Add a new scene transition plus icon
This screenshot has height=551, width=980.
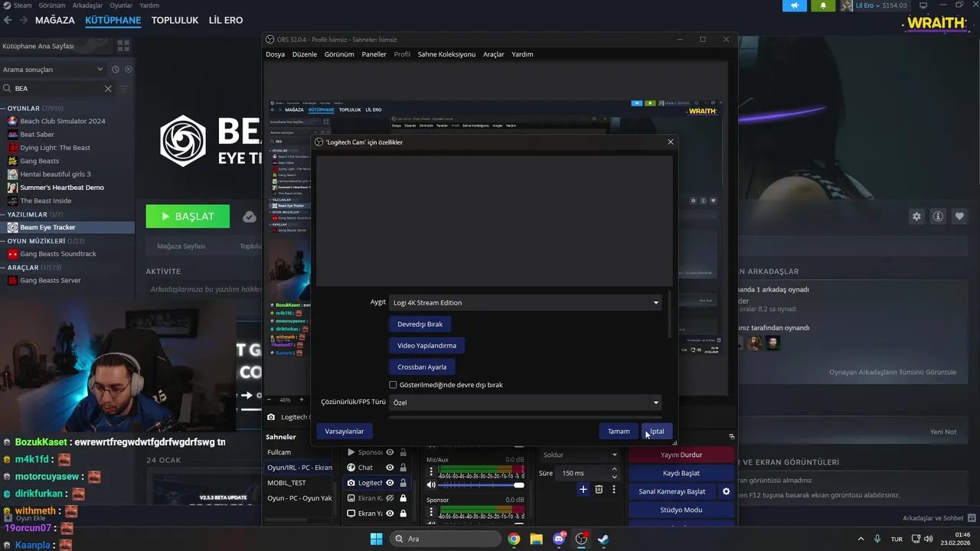pyautogui.click(x=583, y=489)
